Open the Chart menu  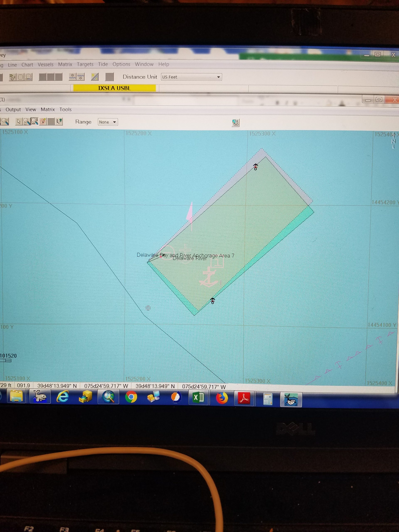coord(27,65)
